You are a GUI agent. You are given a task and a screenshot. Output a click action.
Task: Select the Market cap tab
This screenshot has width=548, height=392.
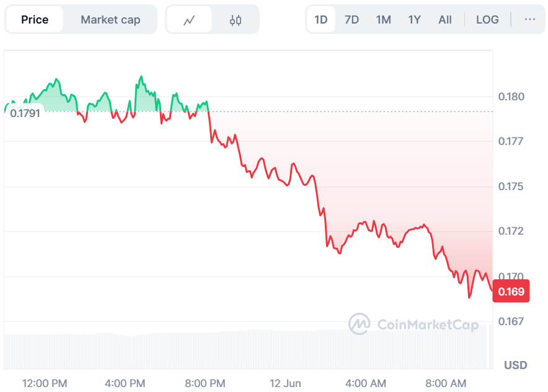point(110,20)
